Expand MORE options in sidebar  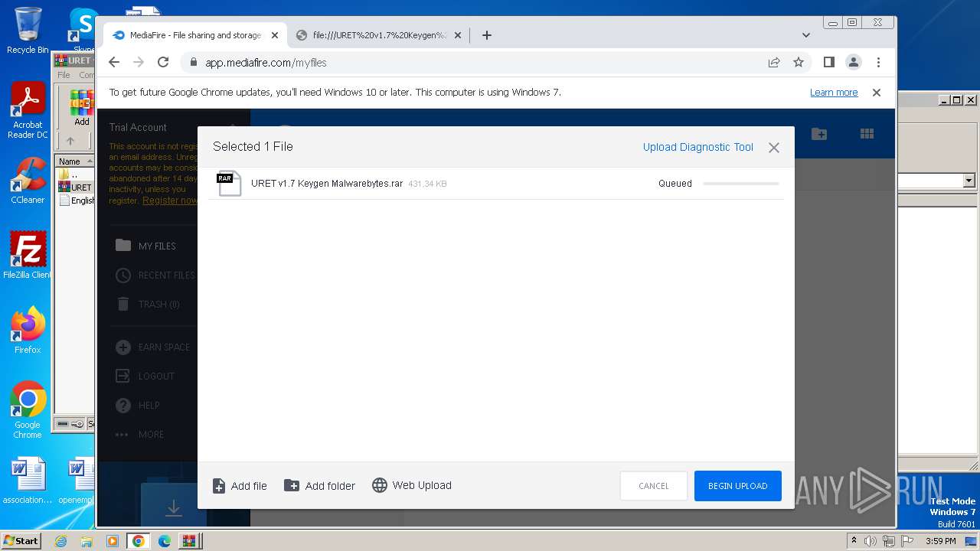coord(139,434)
